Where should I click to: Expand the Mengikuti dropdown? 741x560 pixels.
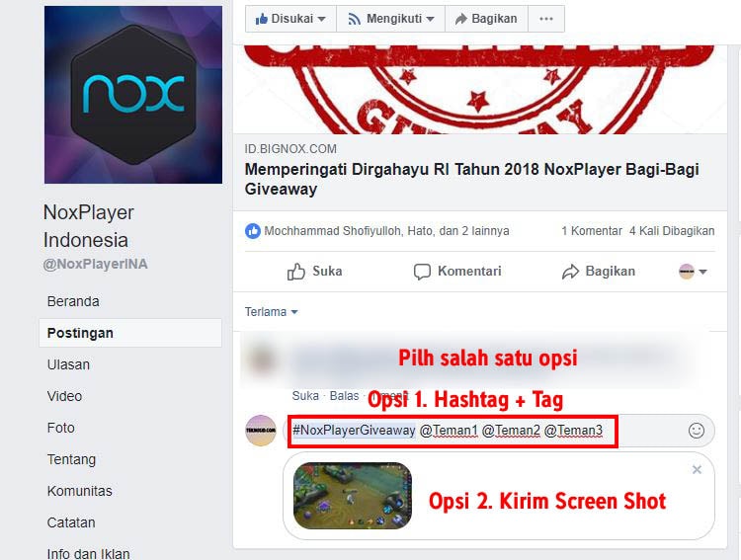(391, 19)
